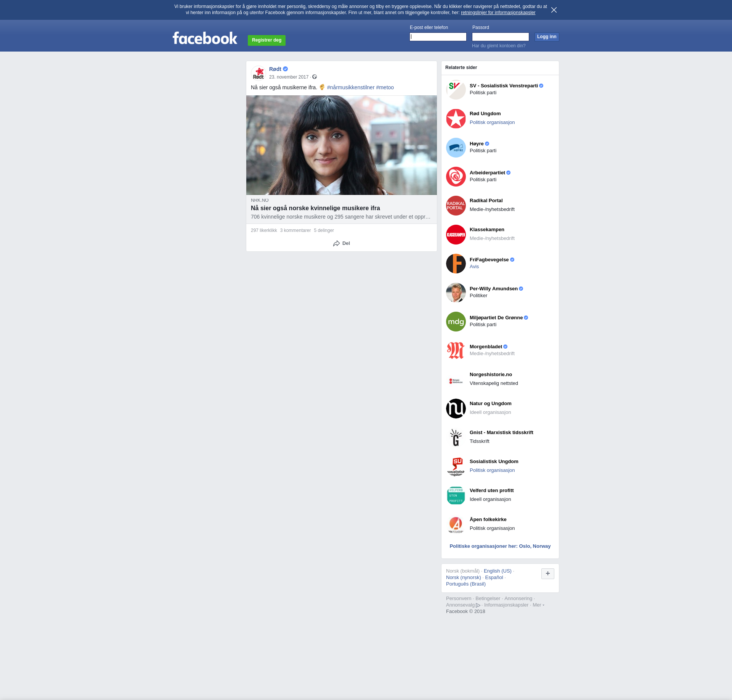Select Norsk (nynorsk) language option
This screenshot has height=700, width=732.
(x=463, y=578)
